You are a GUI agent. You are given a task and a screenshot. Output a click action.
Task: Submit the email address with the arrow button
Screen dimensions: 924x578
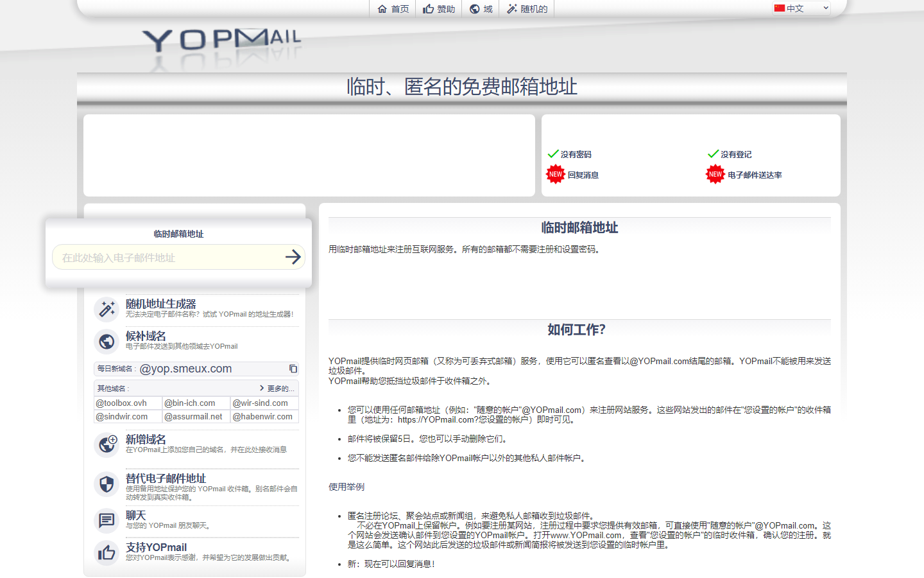pos(293,258)
